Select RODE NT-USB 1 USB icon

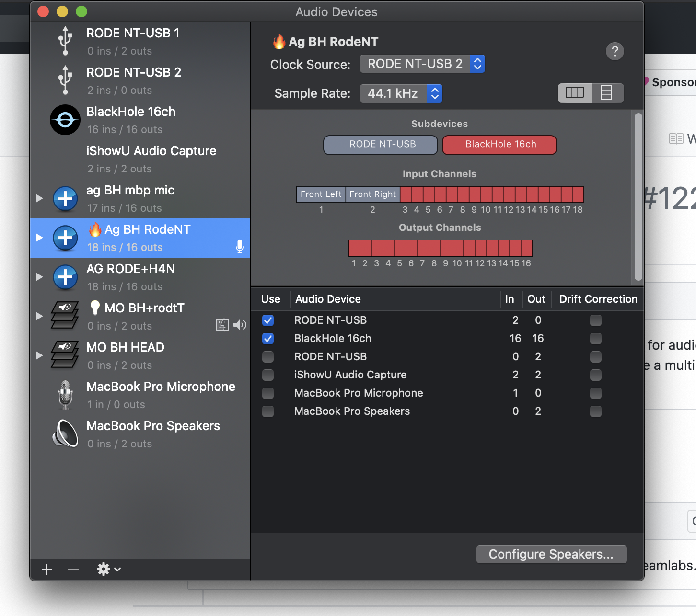[x=65, y=41]
